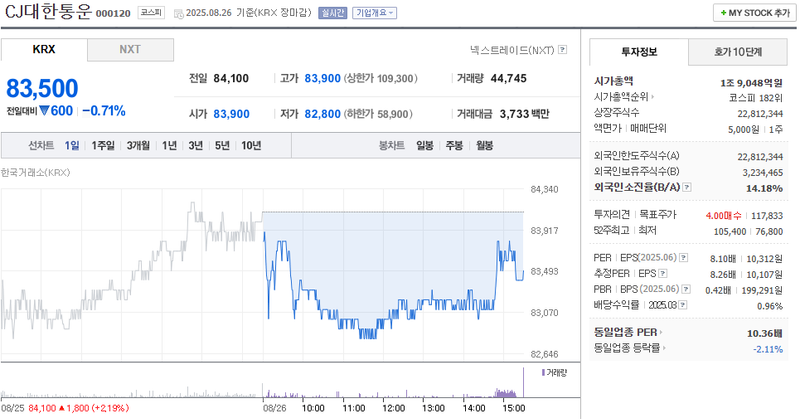Click -0.71% change rate
Screen dimensions: 800x419
click(104, 111)
